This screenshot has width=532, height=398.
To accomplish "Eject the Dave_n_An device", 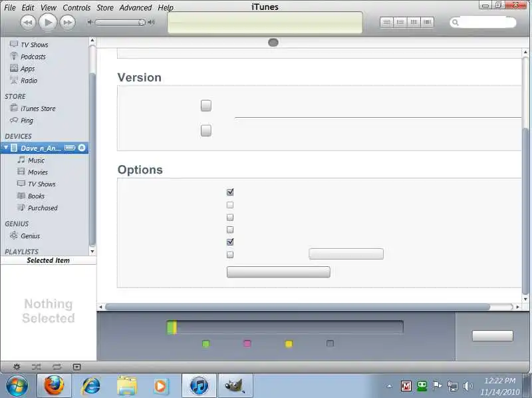I will tap(82, 148).
